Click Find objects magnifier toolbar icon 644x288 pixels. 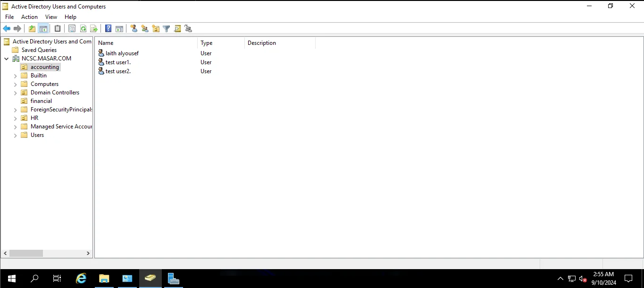(177, 29)
